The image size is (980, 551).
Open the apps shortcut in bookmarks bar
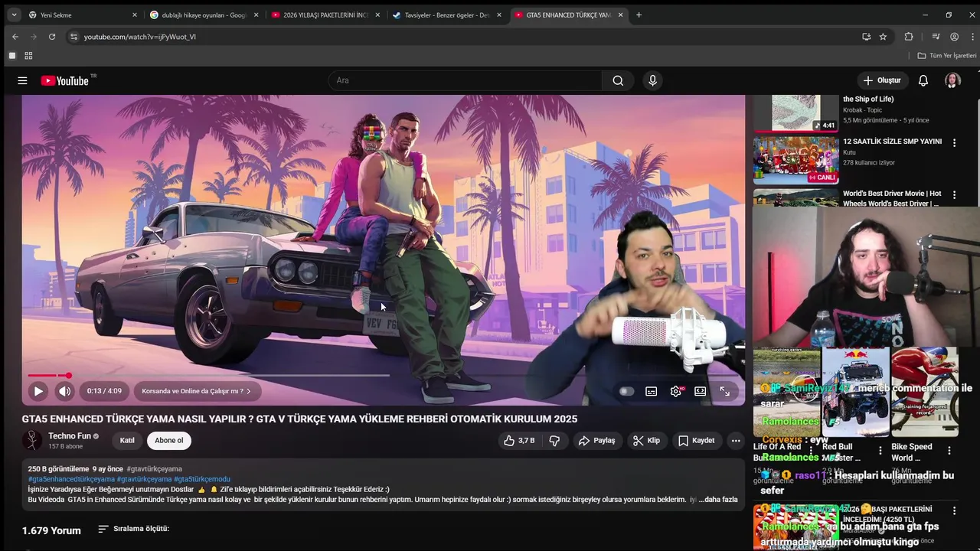pyautogui.click(x=12, y=56)
